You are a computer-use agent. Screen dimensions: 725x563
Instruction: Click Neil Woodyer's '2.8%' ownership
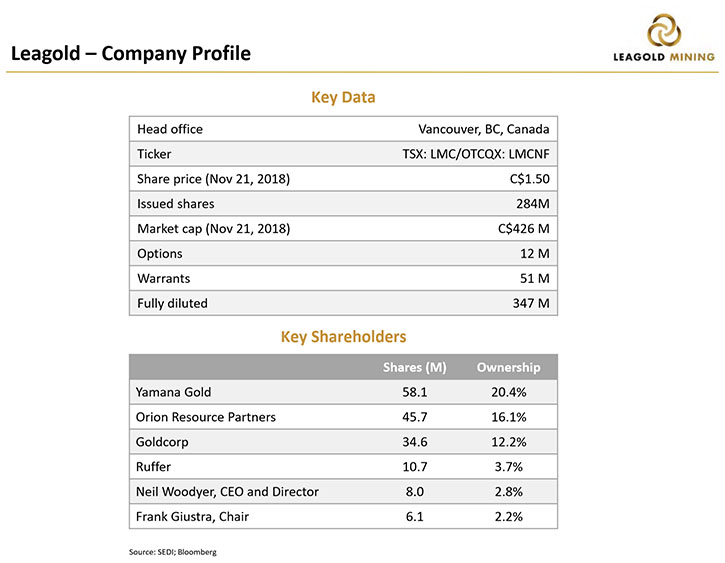coord(509,492)
